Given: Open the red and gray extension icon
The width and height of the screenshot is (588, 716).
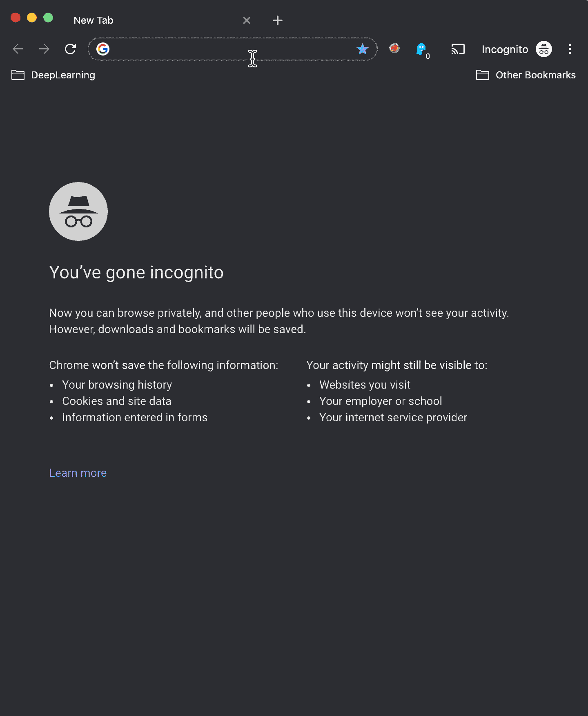Looking at the screenshot, I should pyautogui.click(x=394, y=49).
